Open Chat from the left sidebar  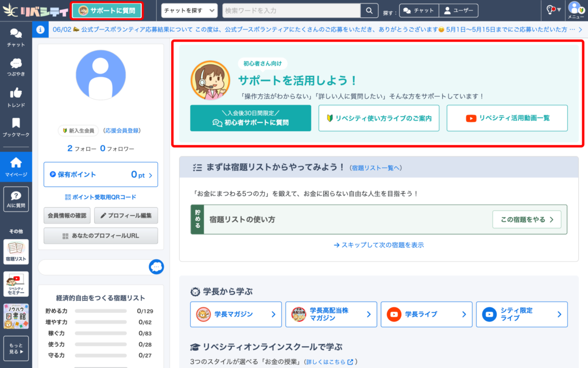click(x=16, y=37)
